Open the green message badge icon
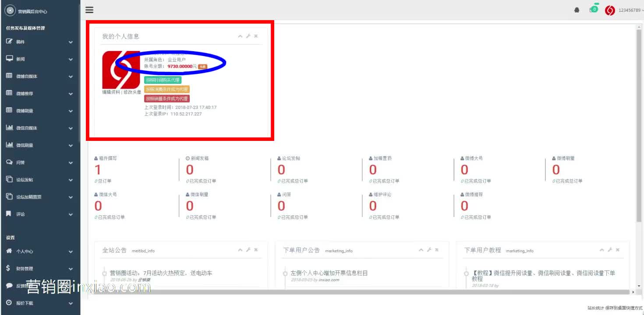644x315 pixels. tap(594, 9)
